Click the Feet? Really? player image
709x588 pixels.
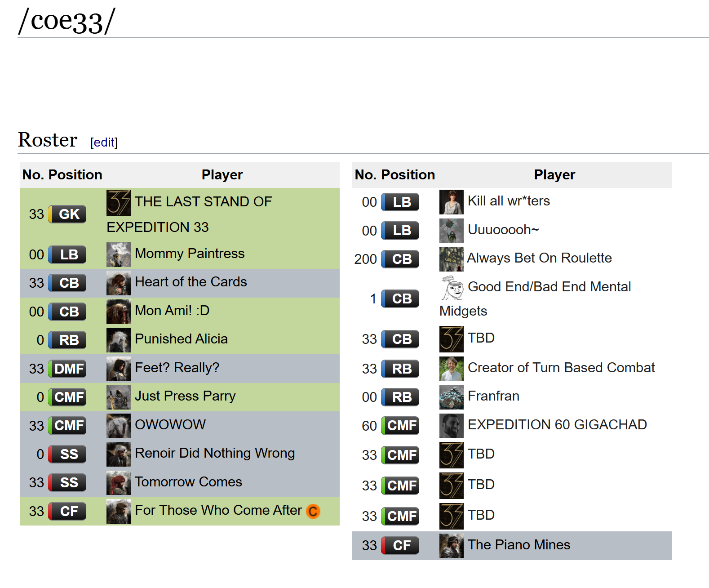tap(119, 369)
